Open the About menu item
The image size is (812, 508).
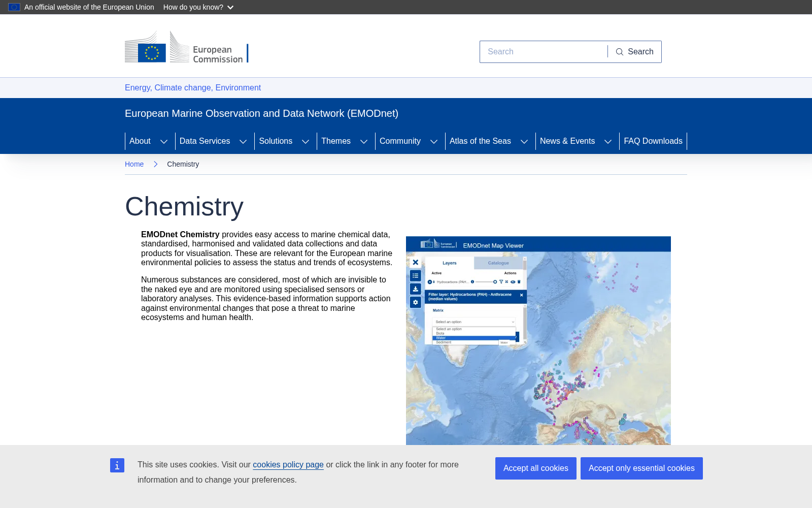coord(140,141)
